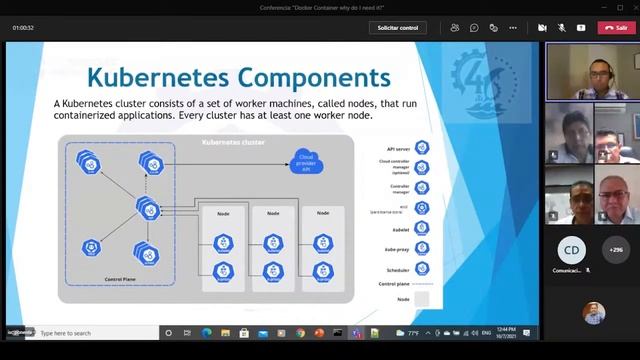Image resolution: width=640 pixels, height=360 pixels.
Task: Click the Type here to search box
Action: tap(93, 333)
